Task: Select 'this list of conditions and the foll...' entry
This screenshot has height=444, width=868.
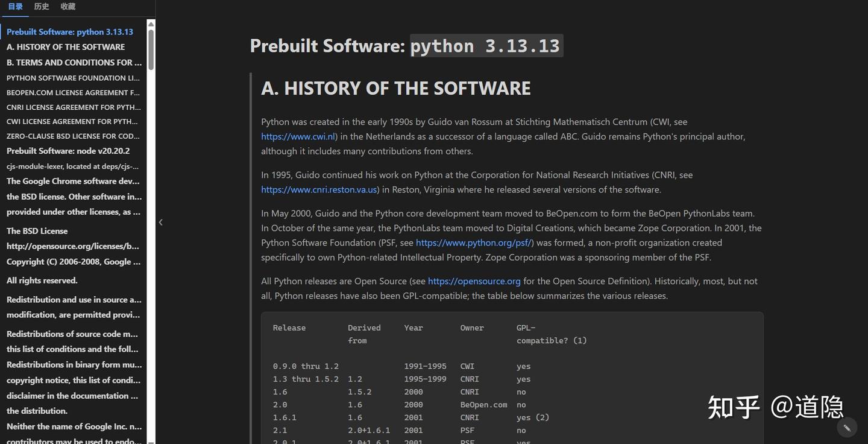Action: point(72,349)
